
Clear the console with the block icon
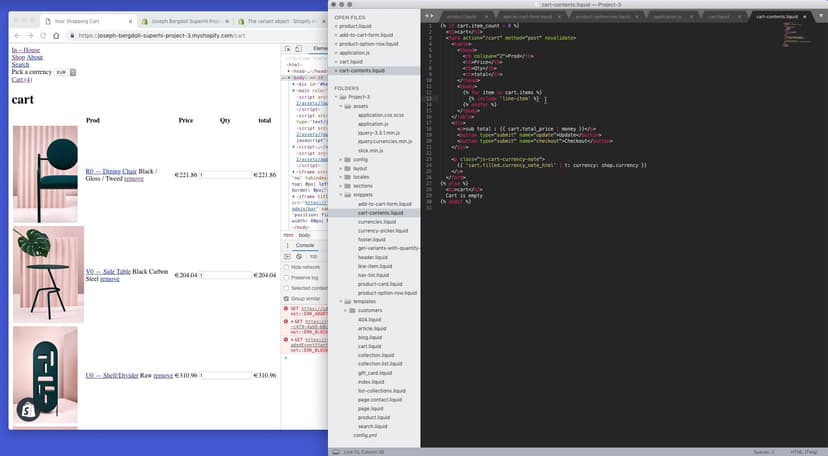point(299,256)
